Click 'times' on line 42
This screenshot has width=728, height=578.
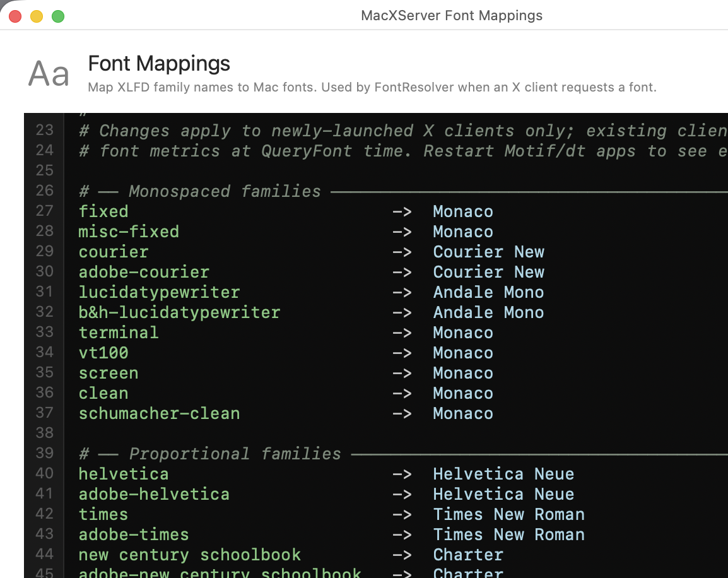[x=103, y=514]
